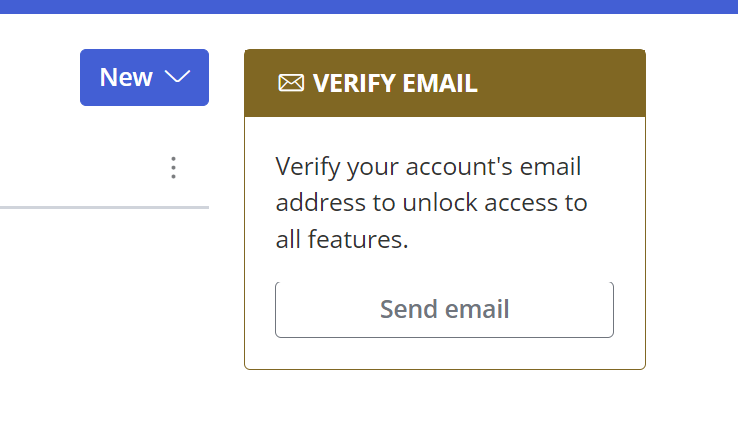Click 'Send email' label text
The height and width of the screenshot is (425, 738).
point(444,309)
